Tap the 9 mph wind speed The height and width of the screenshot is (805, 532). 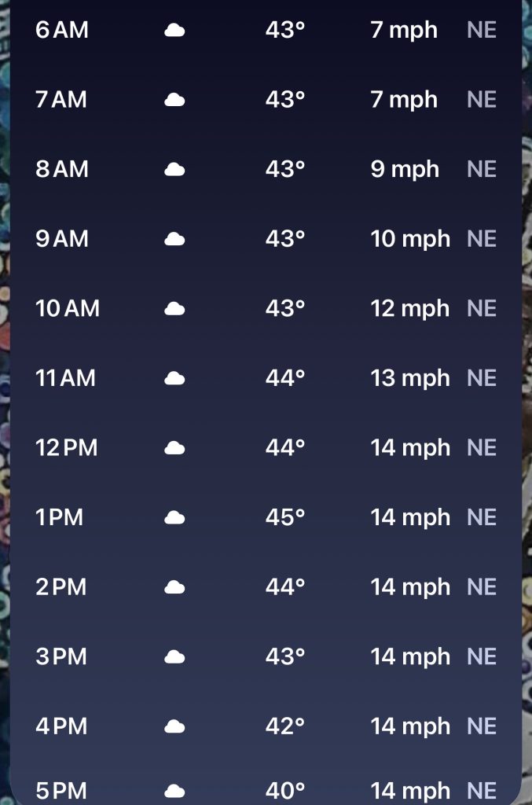coord(405,170)
